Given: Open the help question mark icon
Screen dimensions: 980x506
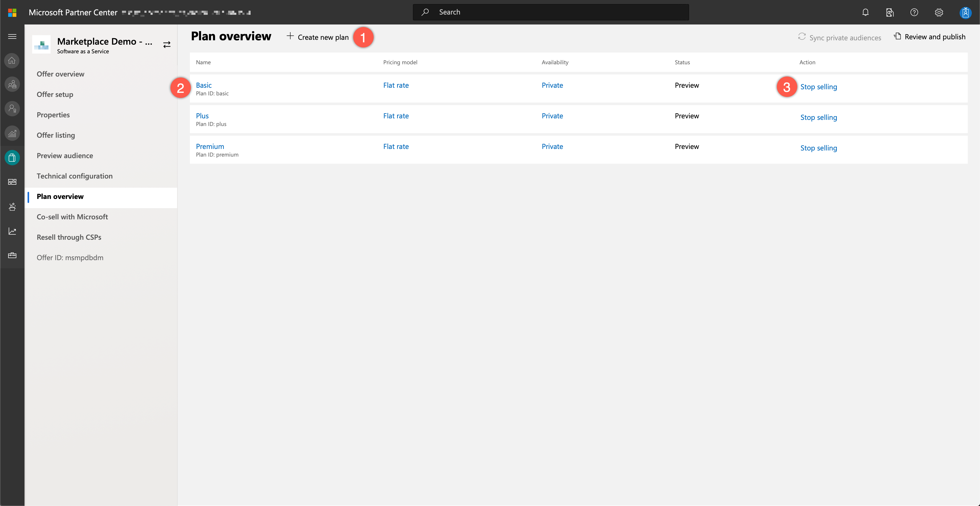Looking at the screenshot, I should (914, 12).
